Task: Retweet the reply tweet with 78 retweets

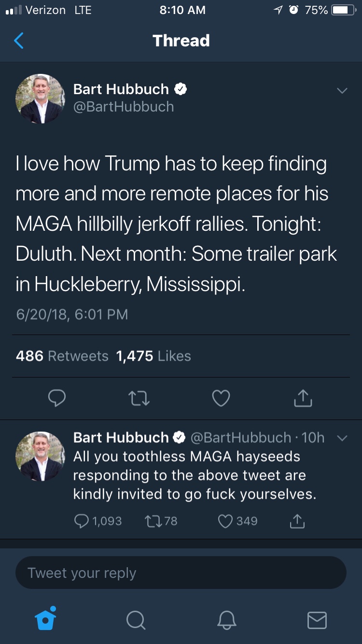Action: 152,521
